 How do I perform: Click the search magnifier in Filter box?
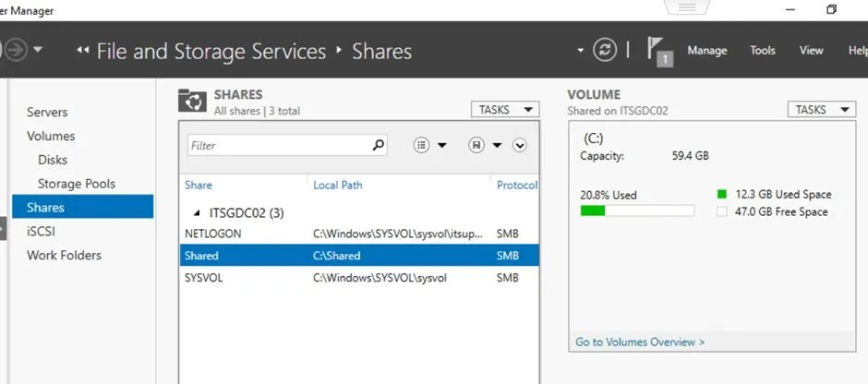pyautogui.click(x=378, y=145)
